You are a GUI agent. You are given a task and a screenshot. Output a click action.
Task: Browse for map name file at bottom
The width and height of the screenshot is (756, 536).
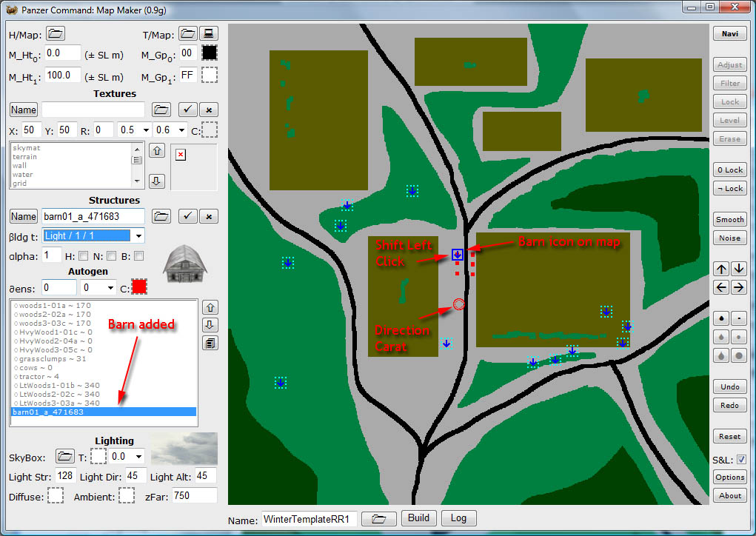tap(379, 519)
